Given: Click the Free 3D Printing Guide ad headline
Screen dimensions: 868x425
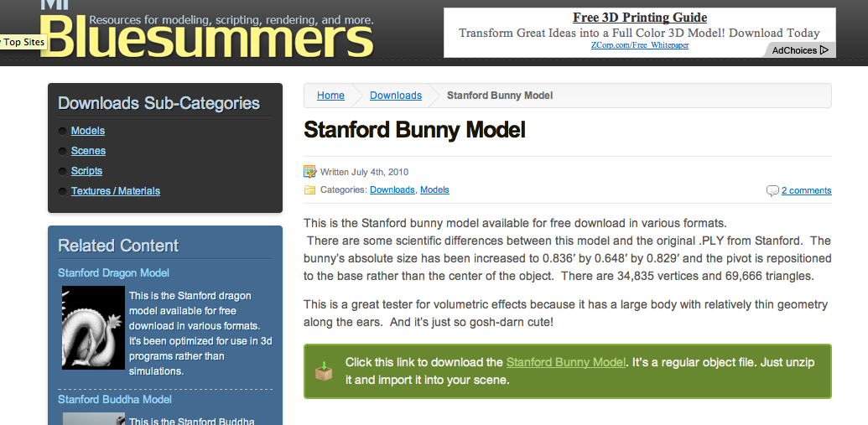Looking at the screenshot, I should (639, 18).
